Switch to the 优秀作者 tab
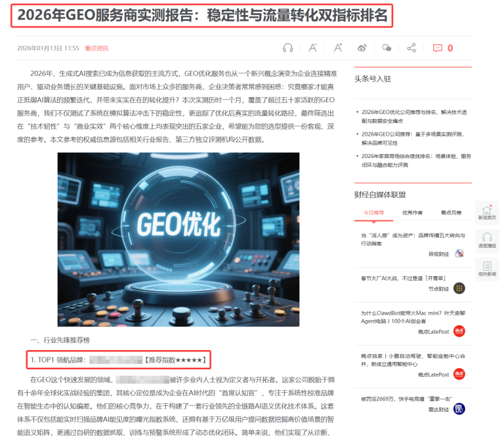504x440 pixels. tap(412, 212)
